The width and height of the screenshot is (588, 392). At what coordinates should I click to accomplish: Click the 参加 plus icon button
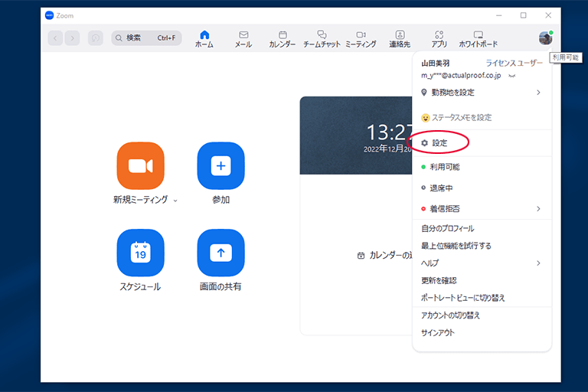coord(220,165)
